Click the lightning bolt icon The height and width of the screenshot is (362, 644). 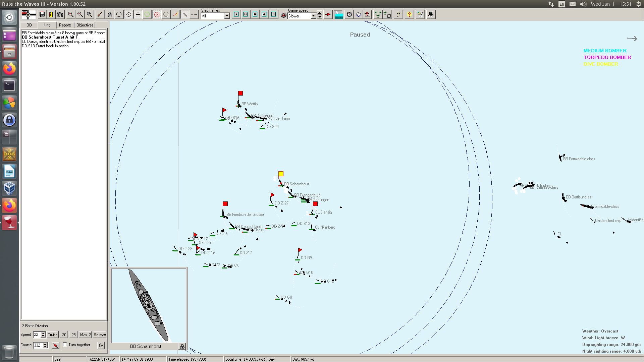(398, 14)
